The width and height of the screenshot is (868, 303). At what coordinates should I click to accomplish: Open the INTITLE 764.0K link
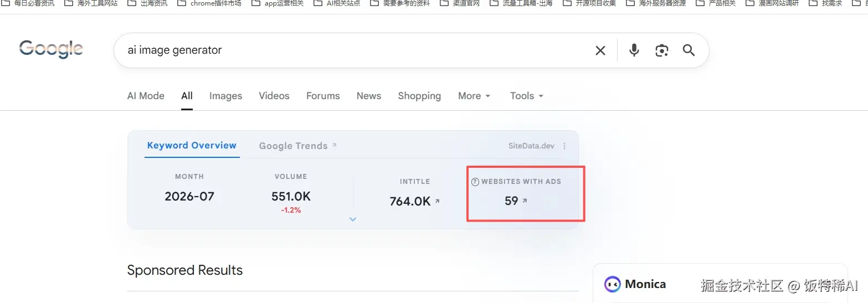[414, 201]
